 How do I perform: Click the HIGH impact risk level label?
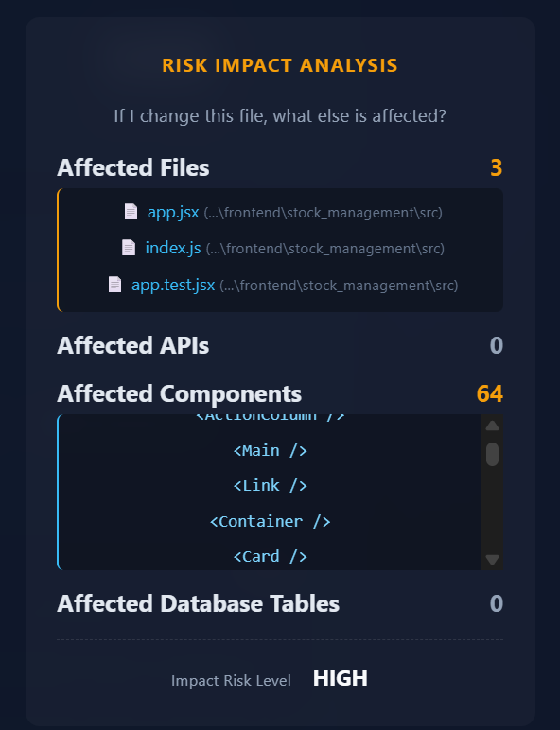[341, 678]
